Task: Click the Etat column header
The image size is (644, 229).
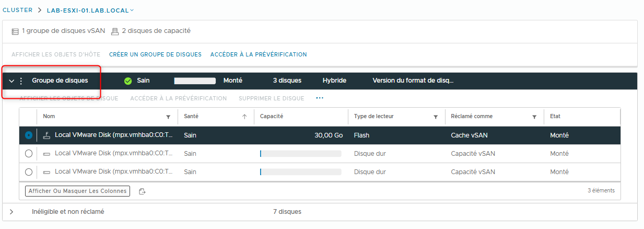Action: pyautogui.click(x=555, y=117)
